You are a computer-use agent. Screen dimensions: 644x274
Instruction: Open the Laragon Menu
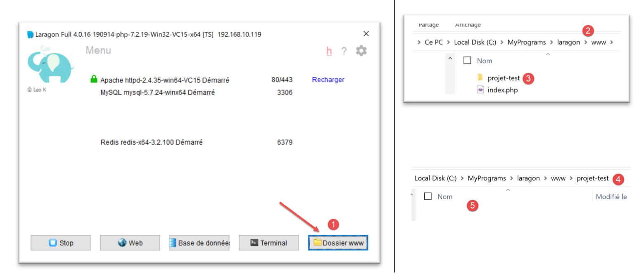pos(98,51)
